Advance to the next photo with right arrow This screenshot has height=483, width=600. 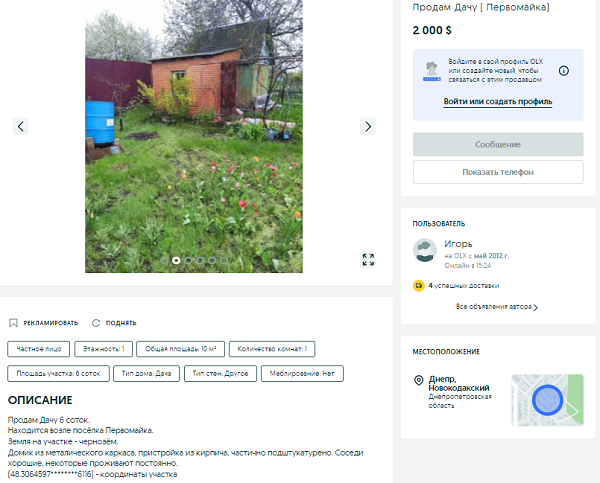[x=368, y=126]
